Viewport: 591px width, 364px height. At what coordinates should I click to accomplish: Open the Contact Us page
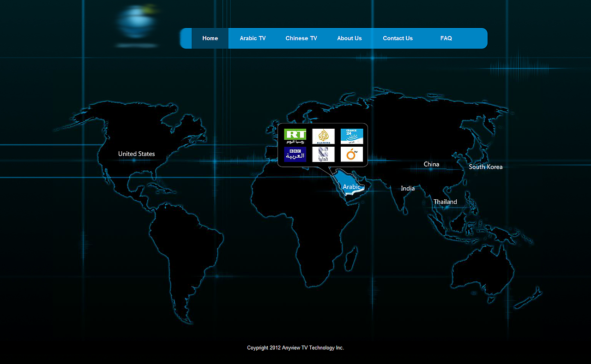398,38
